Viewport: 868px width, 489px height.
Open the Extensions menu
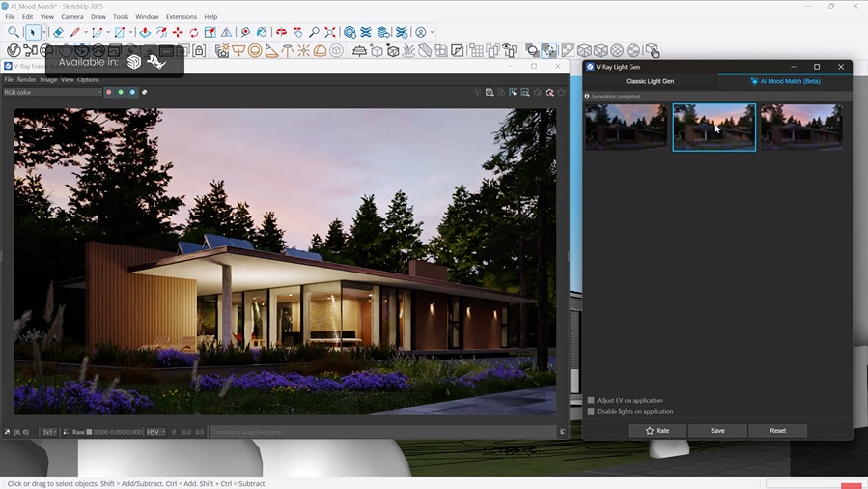[x=181, y=16]
